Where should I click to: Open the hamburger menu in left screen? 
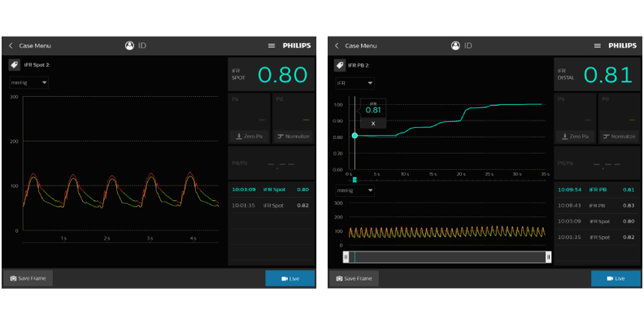coord(272,46)
